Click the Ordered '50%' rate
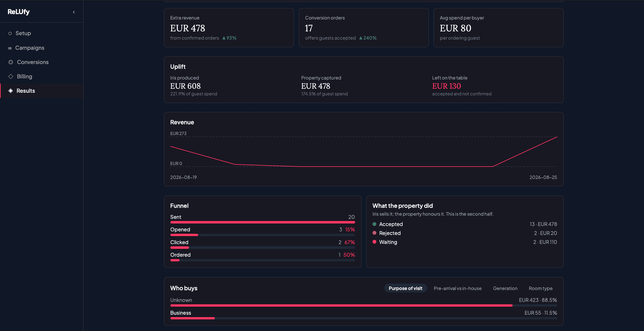Viewport: 644px width, 331px height. pyautogui.click(x=349, y=255)
